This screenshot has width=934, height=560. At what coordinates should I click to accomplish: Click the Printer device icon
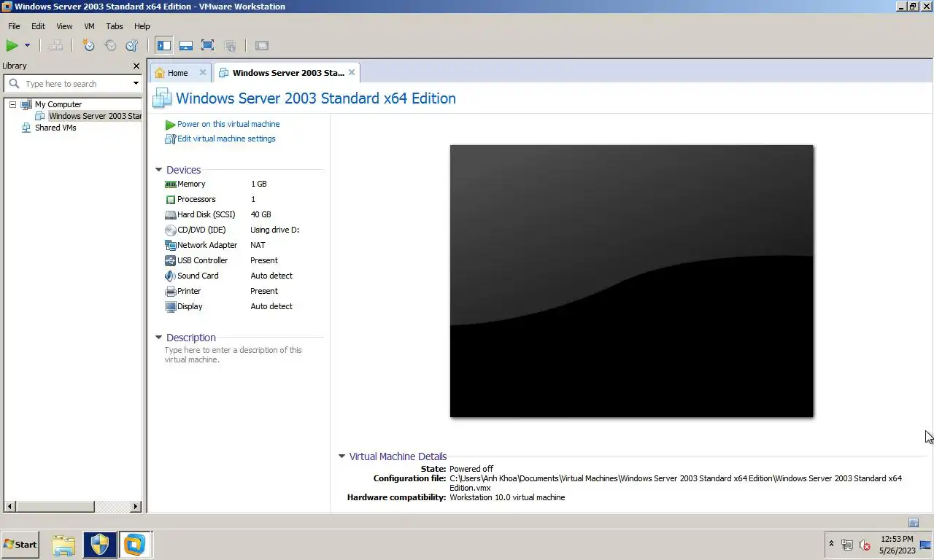pos(171,292)
